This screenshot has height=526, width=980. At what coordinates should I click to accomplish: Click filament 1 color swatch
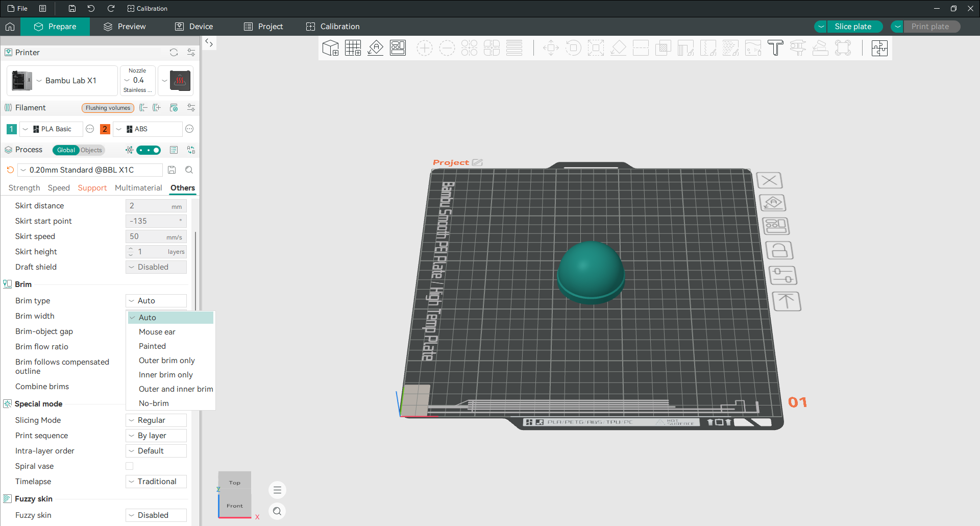(x=11, y=129)
